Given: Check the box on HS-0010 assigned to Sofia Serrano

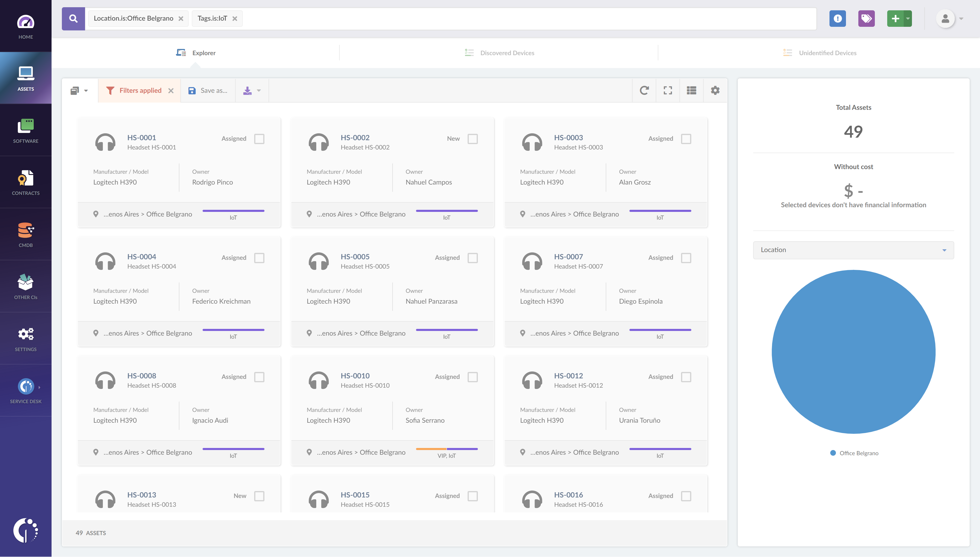Looking at the screenshot, I should click(x=473, y=377).
